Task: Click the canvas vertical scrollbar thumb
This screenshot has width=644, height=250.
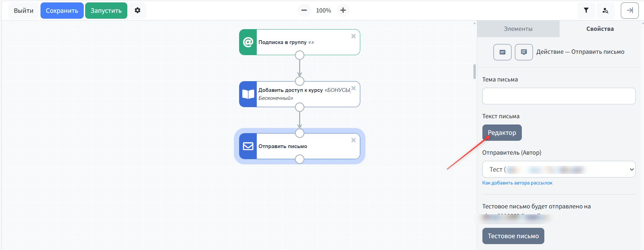Action: point(474,72)
